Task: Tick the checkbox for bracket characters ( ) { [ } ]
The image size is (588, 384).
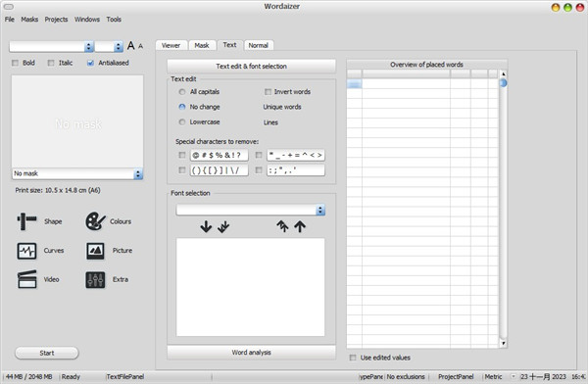Action: [x=182, y=170]
